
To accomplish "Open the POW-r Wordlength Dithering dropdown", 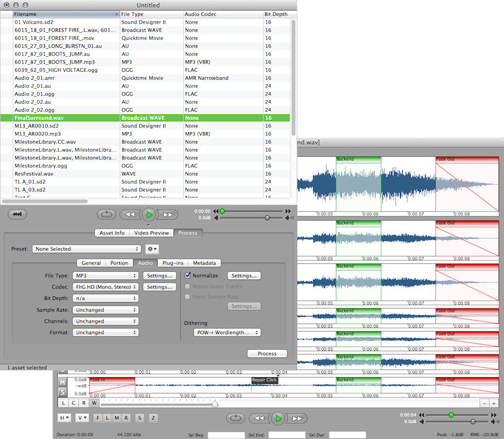I will pos(227,331).
